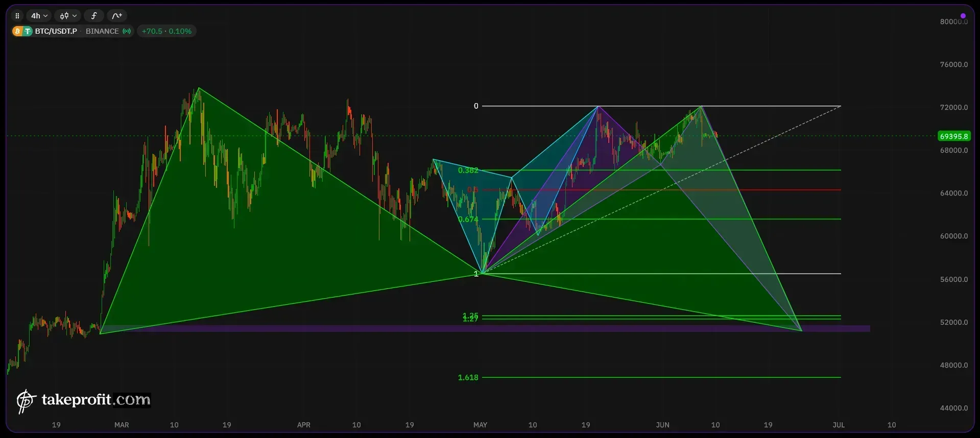Click the JUN label on time axis
The height and width of the screenshot is (438, 980).
pos(662,425)
